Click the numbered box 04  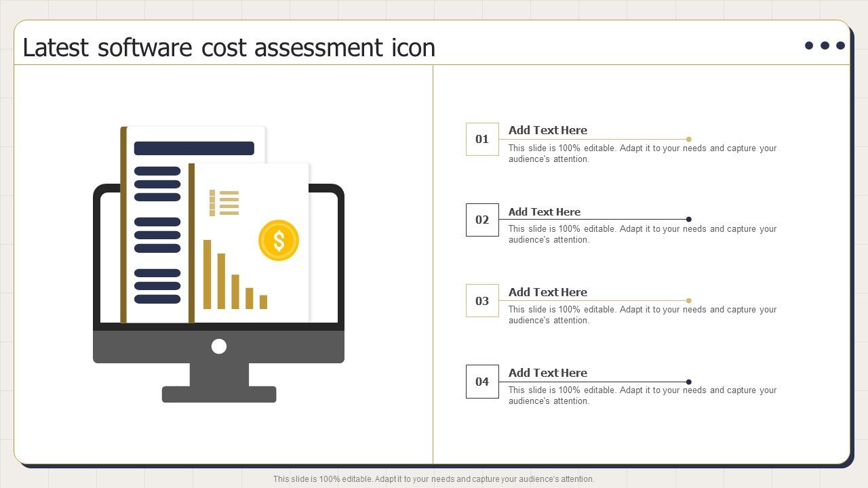point(482,381)
